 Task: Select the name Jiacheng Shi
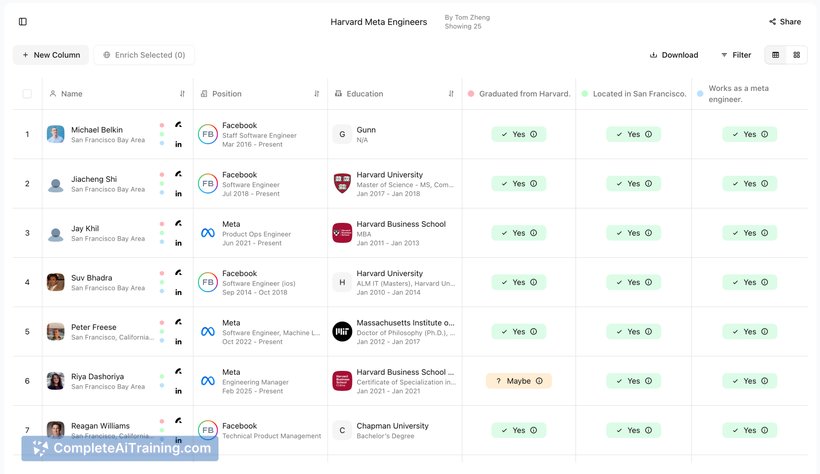pos(94,179)
